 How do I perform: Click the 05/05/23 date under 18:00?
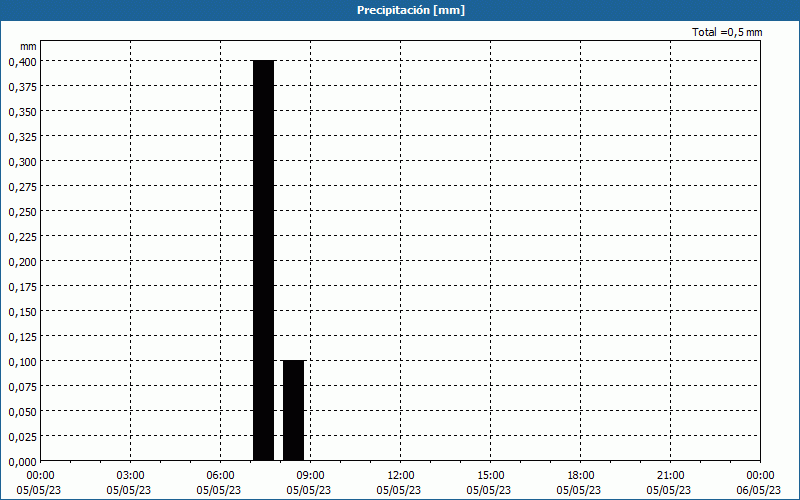pyautogui.click(x=579, y=490)
